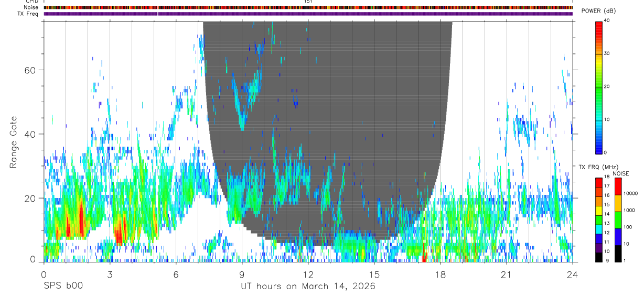Viewport: 644px width, 297px height.
Task: Click the '9' TX FRQ legend value
Action: [607, 260]
